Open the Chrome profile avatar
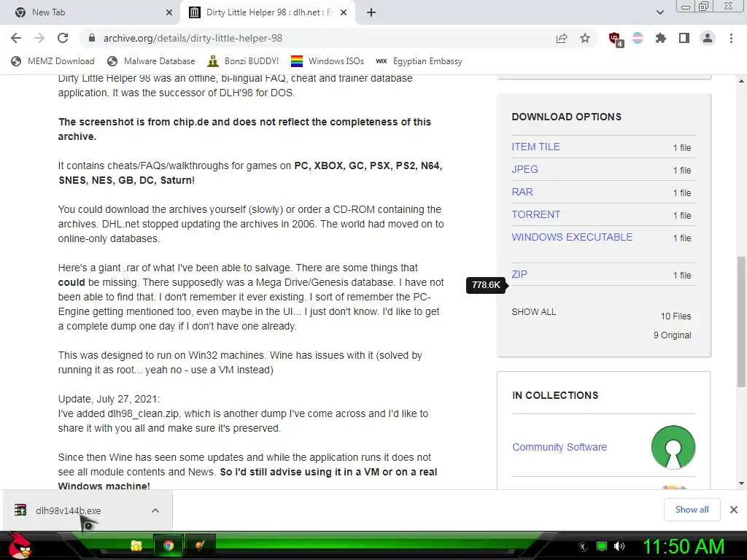The width and height of the screenshot is (747, 560). click(x=708, y=38)
